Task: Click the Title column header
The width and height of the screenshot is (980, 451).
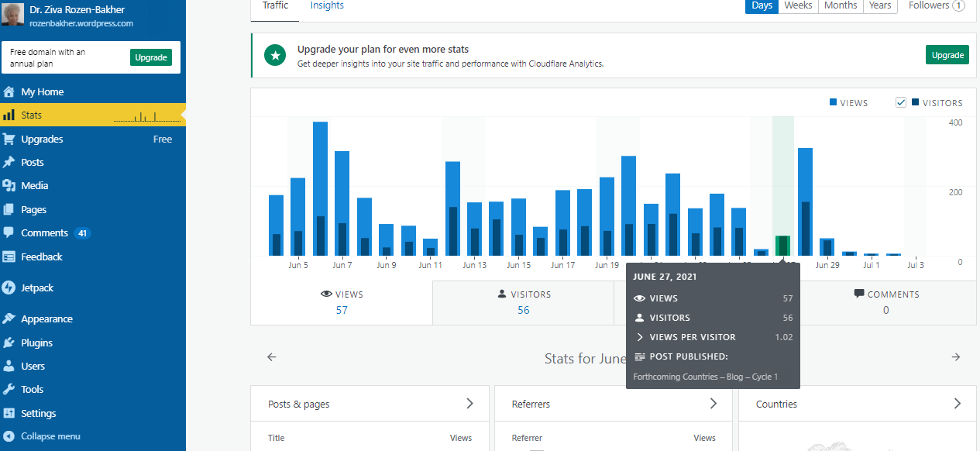Action: pos(277,438)
